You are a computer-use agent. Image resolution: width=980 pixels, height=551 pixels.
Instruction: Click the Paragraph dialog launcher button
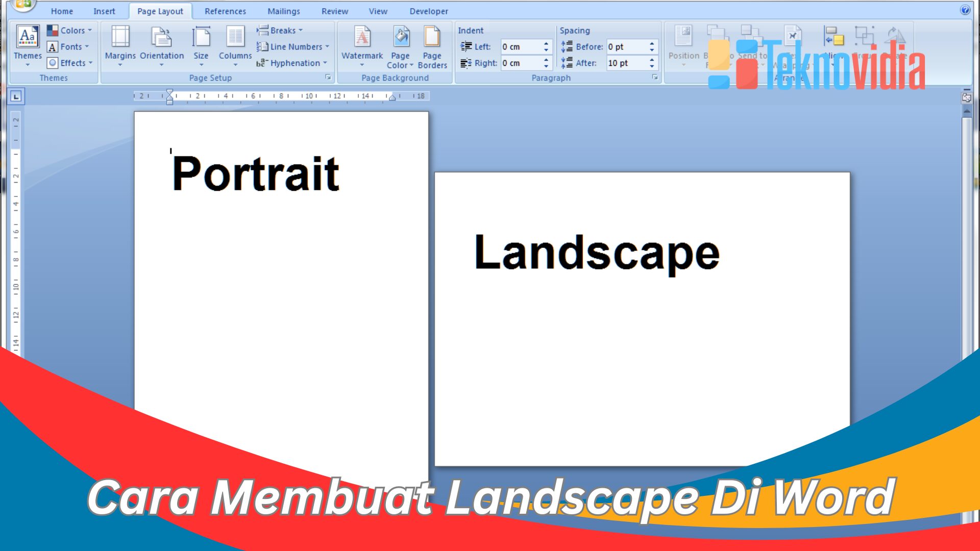[x=654, y=78]
